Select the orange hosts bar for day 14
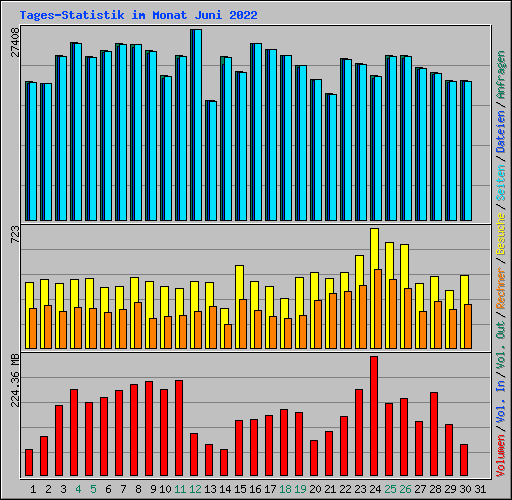Viewport: 512px width, 500px height. tap(228, 336)
